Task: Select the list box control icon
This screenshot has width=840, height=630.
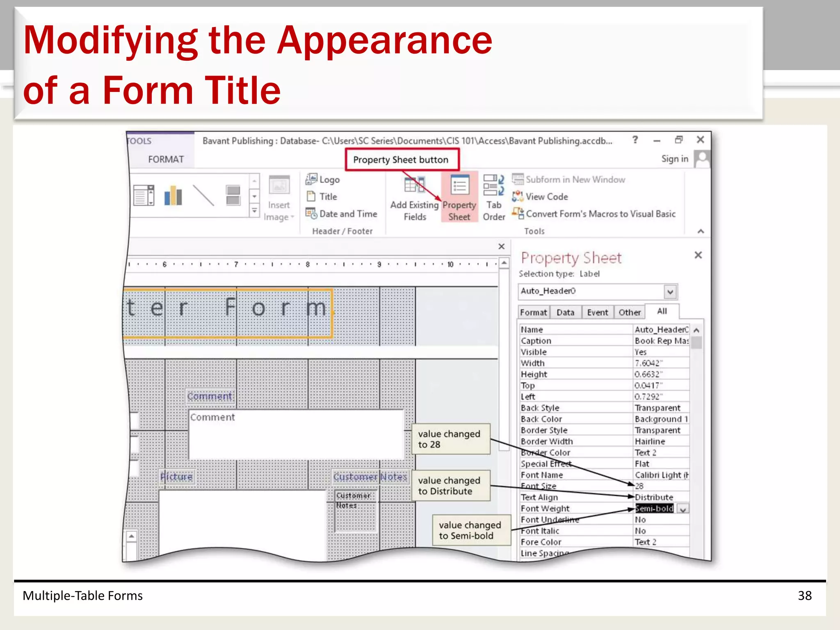Action: 144,195
